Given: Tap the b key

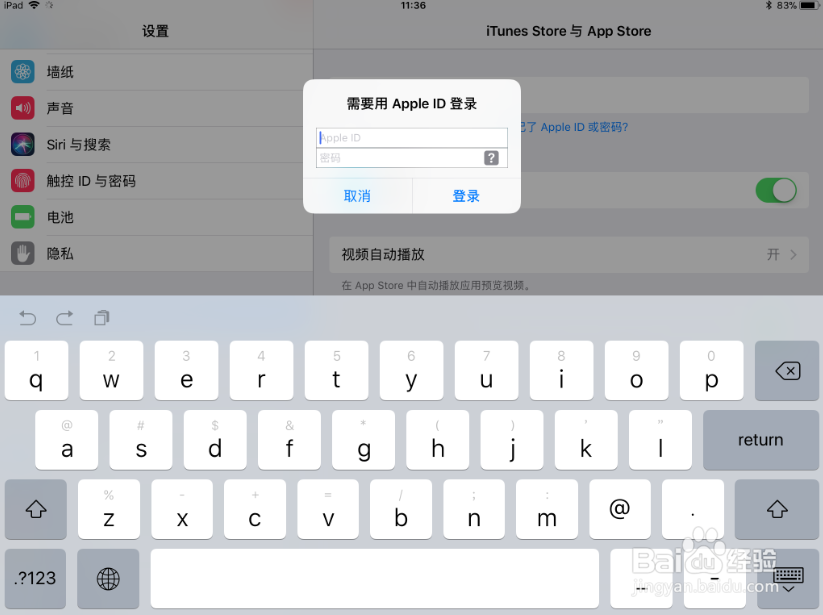Looking at the screenshot, I should (x=401, y=509).
